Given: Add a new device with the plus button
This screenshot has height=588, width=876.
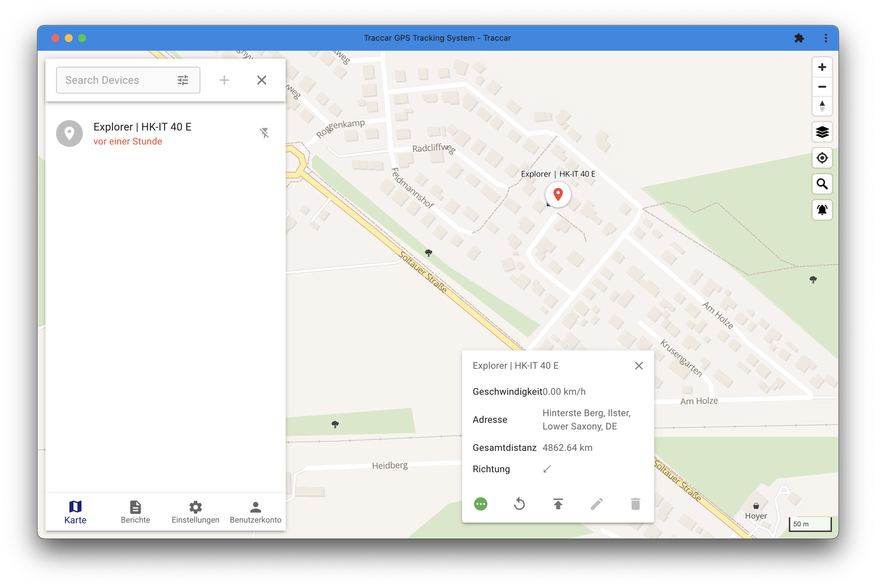Looking at the screenshot, I should 224,80.
